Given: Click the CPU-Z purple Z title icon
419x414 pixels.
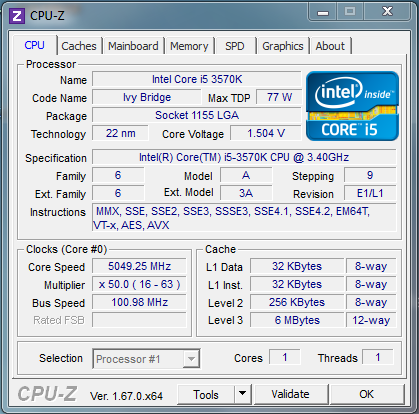Looking at the screenshot, I should pos(17,15).
